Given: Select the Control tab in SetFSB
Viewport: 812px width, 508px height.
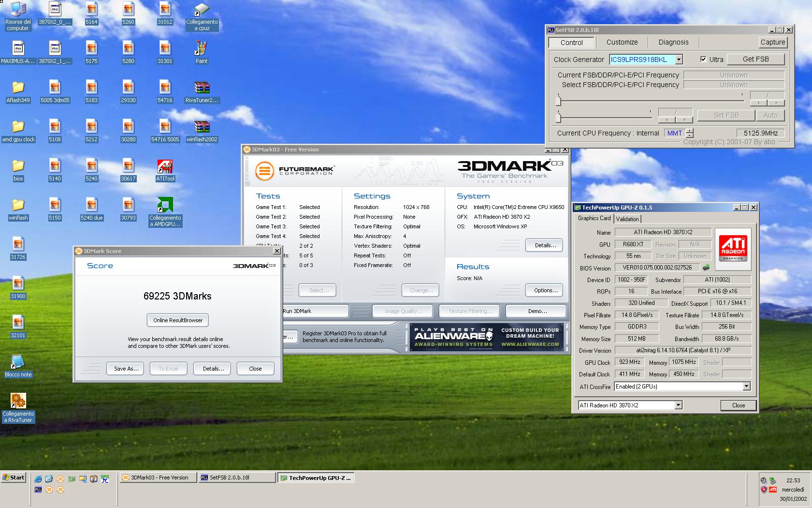Looking at the screenshot, I should [572, 43].
